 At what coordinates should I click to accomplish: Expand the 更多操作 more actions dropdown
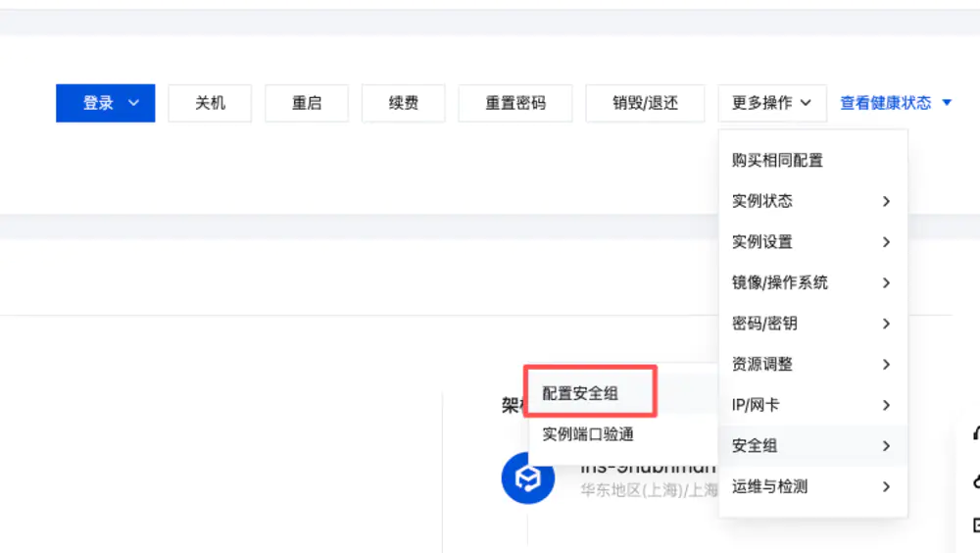click(x=772, y=103)
